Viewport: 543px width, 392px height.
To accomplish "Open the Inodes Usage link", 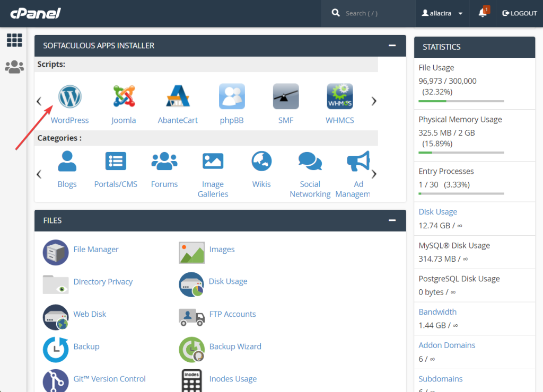I will click(x=233, y=379).
